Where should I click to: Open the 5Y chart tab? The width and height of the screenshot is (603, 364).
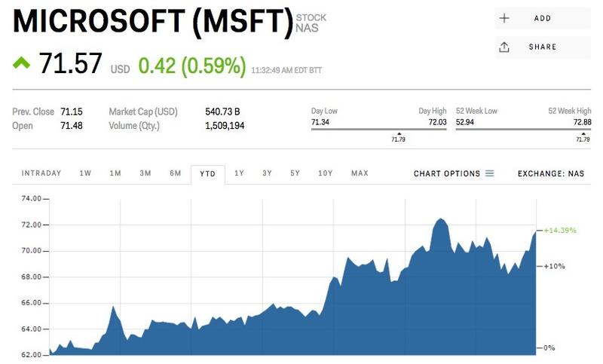pos(295,173)
